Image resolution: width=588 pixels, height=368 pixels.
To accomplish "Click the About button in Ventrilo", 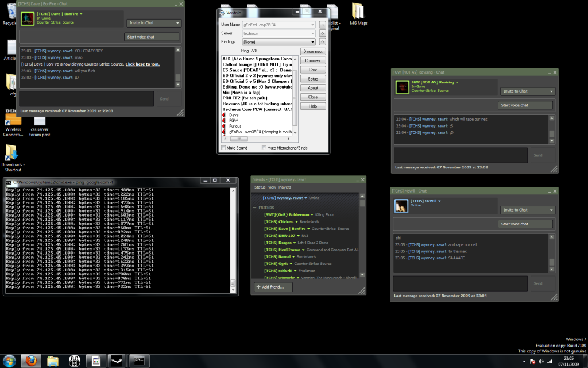I will coord(313,88).
